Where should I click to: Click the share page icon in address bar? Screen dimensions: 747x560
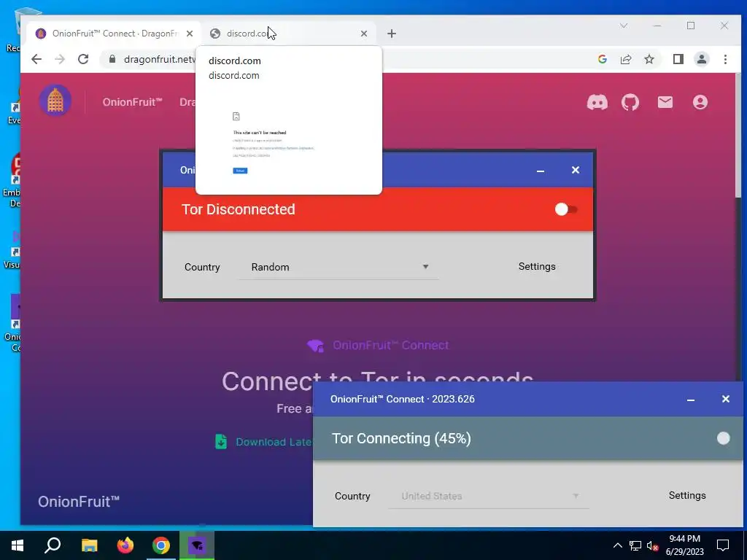point(625,59)
